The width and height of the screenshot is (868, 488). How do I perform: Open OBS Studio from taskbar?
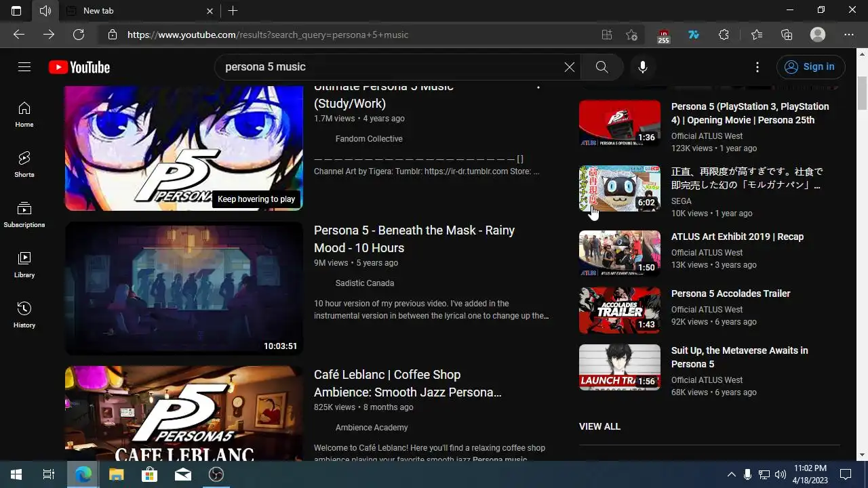click(x=216, y=474)
